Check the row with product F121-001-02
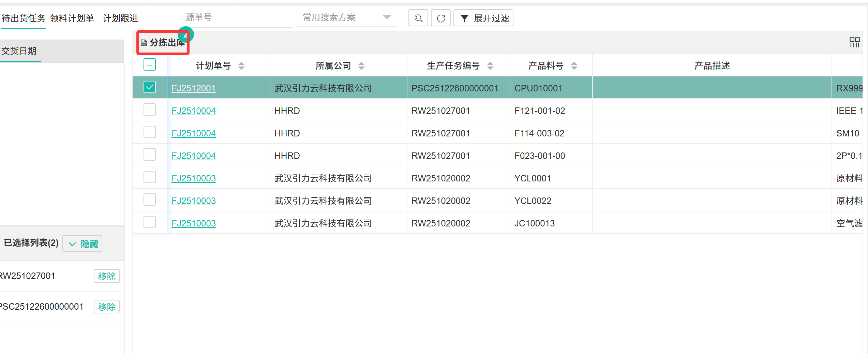 [150, 110]
